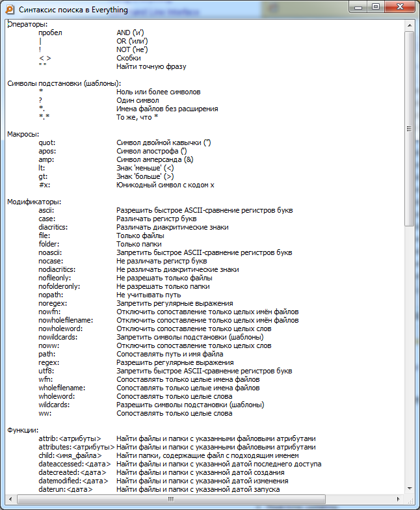The height and width of the screenshot is (510, 420).
Task: Click the 'OR ('или')' description
Action: (132, 42)
